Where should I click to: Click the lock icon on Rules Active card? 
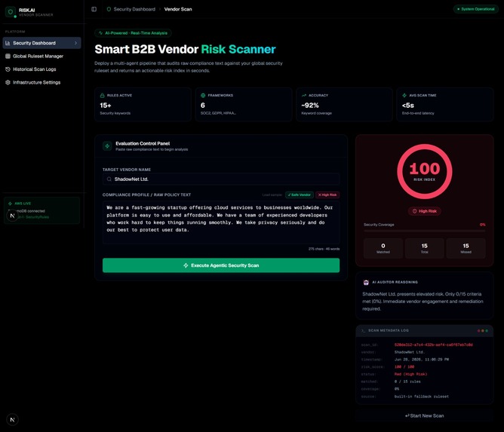point(102,96)
